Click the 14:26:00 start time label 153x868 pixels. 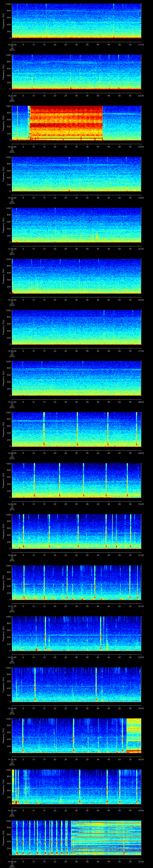(12, 351)
